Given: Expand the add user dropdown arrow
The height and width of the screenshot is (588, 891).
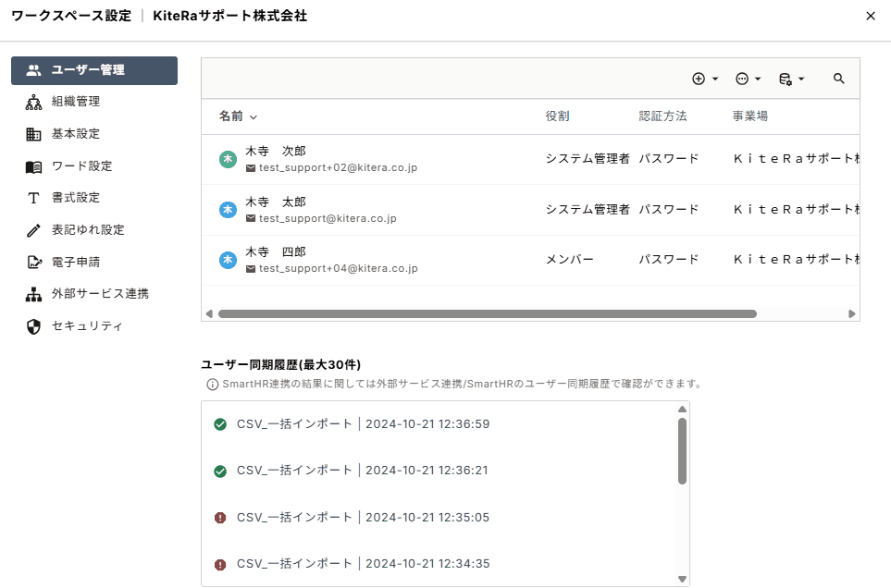Looking at the screenshot, I should pyautogui.click(x=715, y=79).
